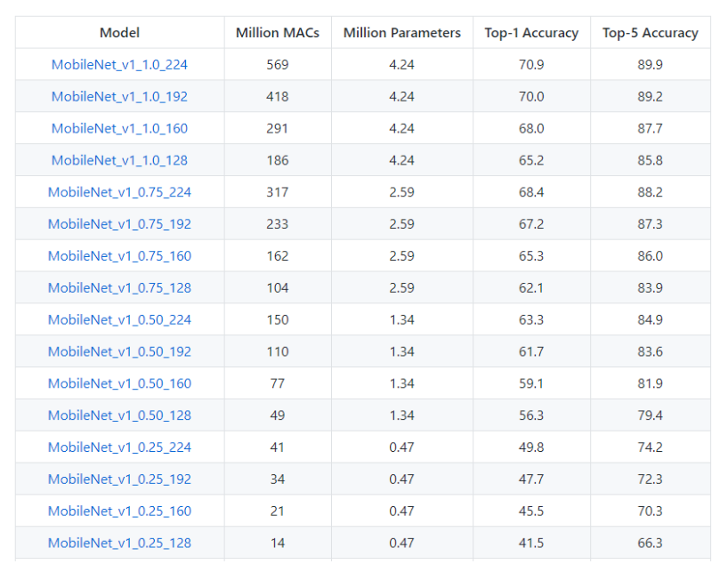Open the MobileNet_v1_0.25_128 model link
Image resolution: width=728 pixels, height=572 pixels.
[x=119, y=543]
